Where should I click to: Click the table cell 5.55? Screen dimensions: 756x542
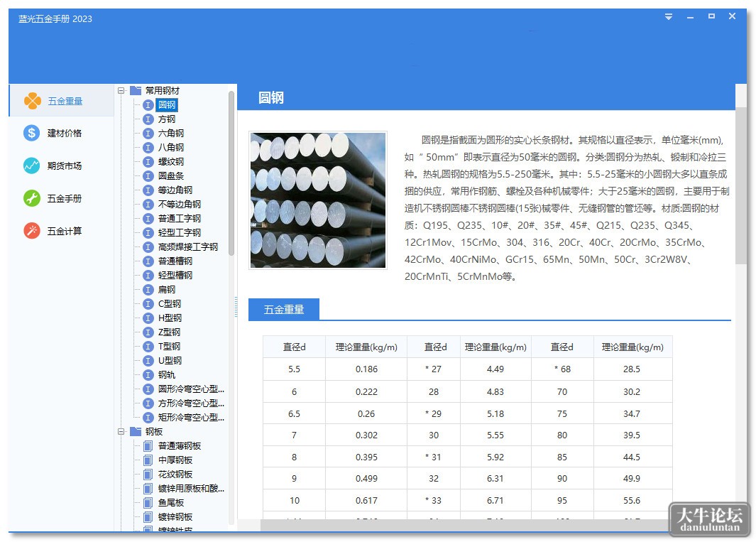pos(495,435)
